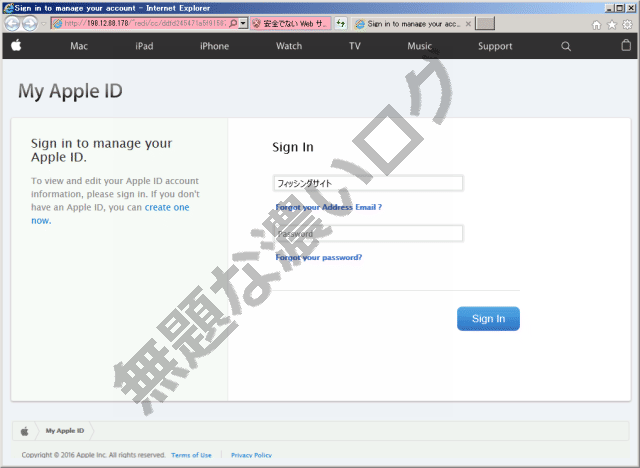Click the refresh page icon

click(340, 23)
